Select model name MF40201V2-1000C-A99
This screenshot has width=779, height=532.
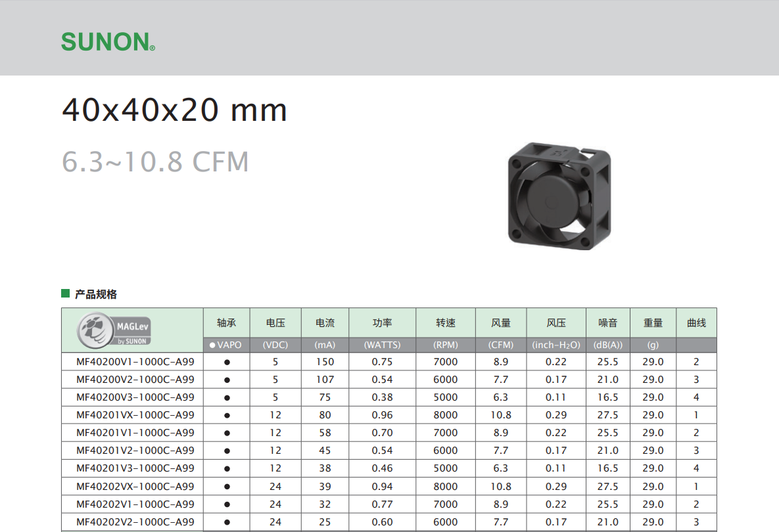coord(135,451)
